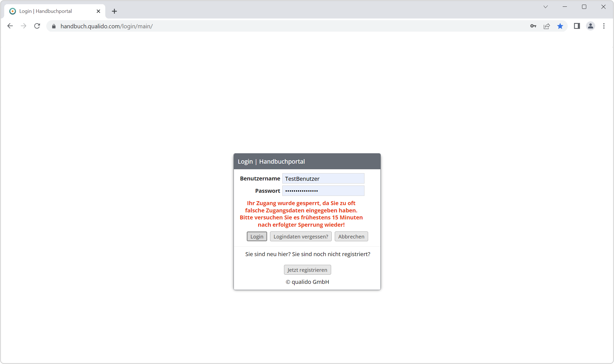This screenshot has height=364, width=614.
Task: View site info lock icon
Action: (x=54, y=26)
